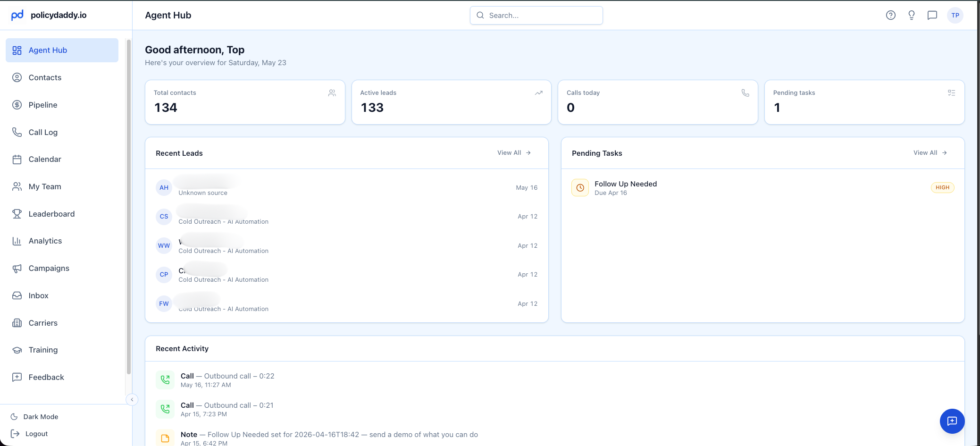Click the Logout arrow icon
This screenshot has height=446, width=980.
coord(15,434)
